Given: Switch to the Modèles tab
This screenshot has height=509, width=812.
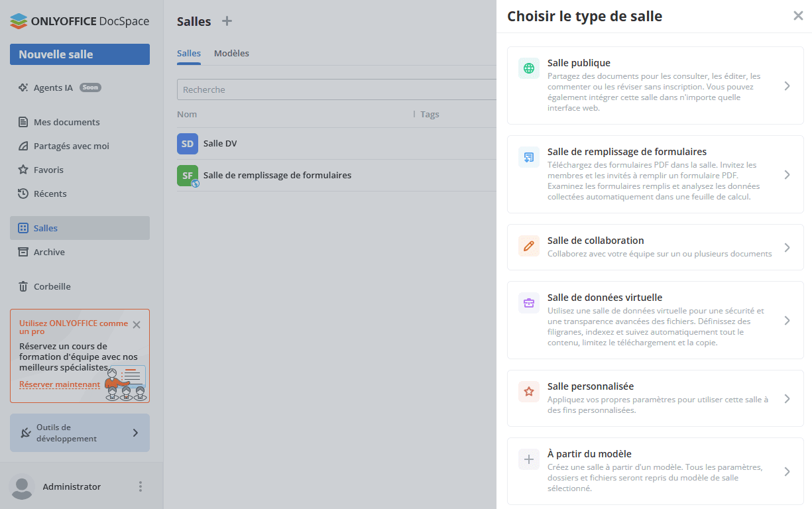Looking at the screenshot, I should (x=231, y=53).
